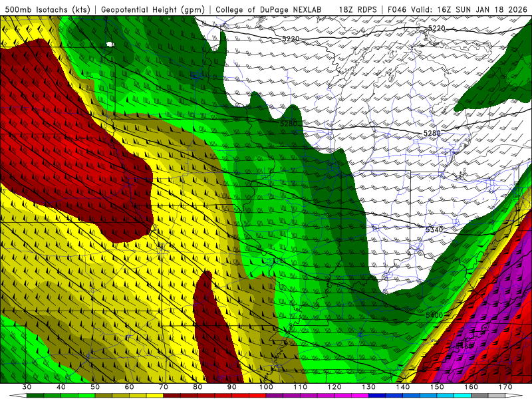
Task: Click the 5280 contour label over Wisconsin
Action: point(289,124)
